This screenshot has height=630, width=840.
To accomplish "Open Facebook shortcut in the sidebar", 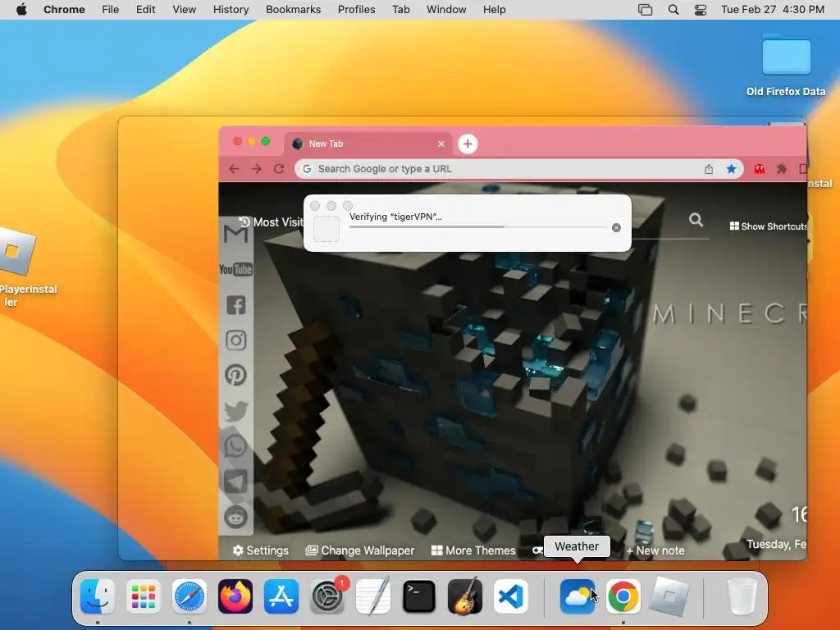I will (235, 305).
